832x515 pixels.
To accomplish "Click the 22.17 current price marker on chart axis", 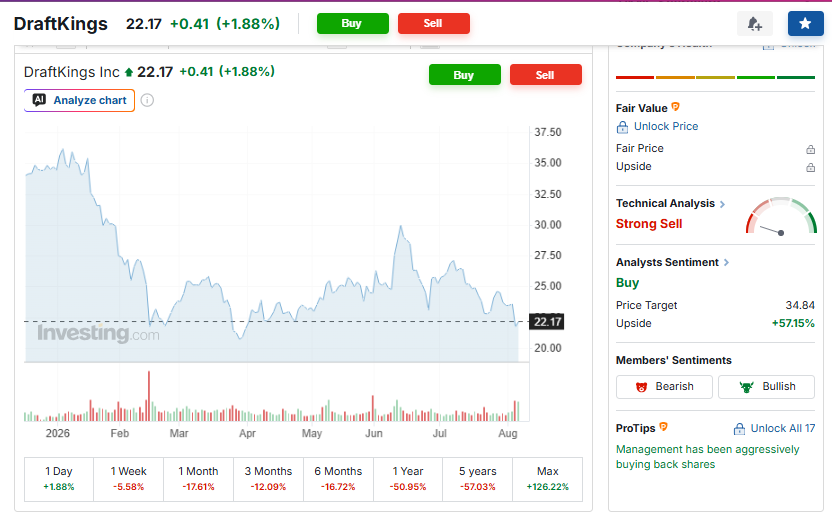I will coord(547,321).
